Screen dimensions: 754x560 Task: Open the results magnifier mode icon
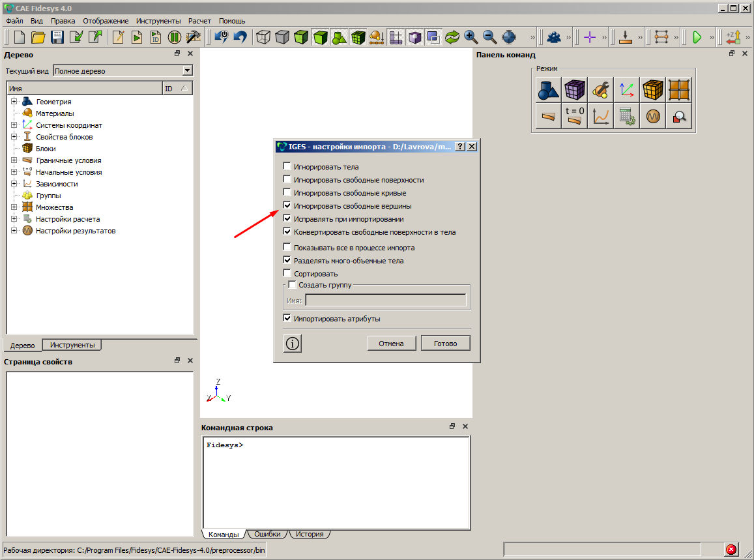[x=679, y=116]
